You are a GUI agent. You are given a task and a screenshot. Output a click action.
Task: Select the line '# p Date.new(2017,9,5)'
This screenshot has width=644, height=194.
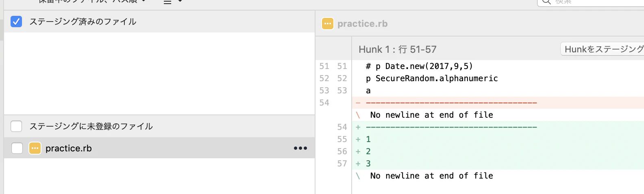coord(419,66)
